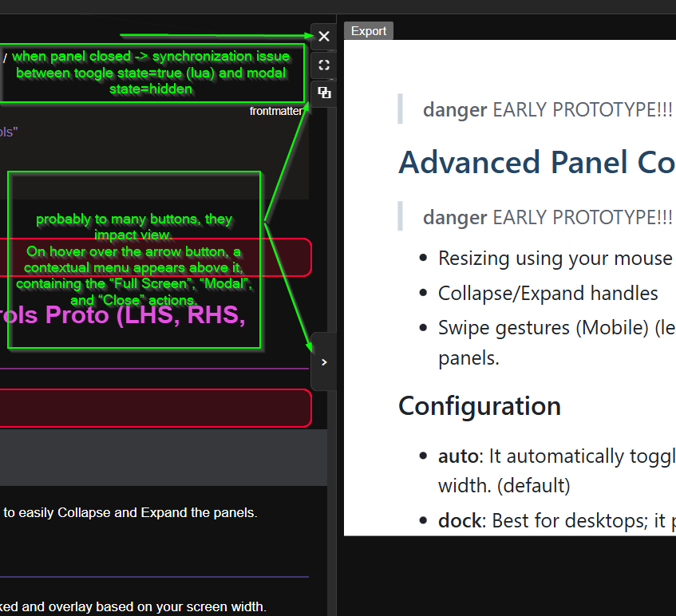This screenshot has width=676, height=616.
Task: Click the green synchronization issue annotation box
Action: (152, 73)
